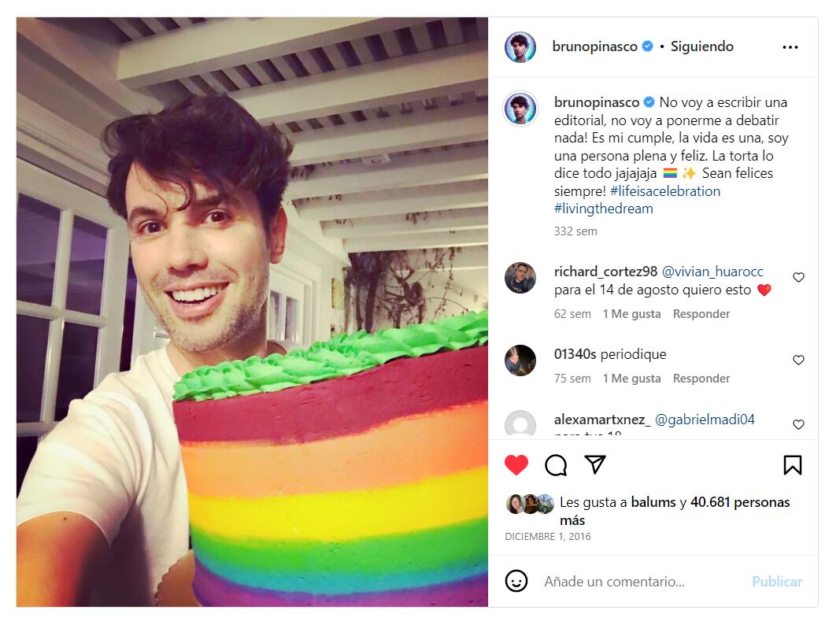Image resolution: width=840 pixels, height=621 pixels.
Task: Save post with bookmark icon
Action: click(793, 465)
